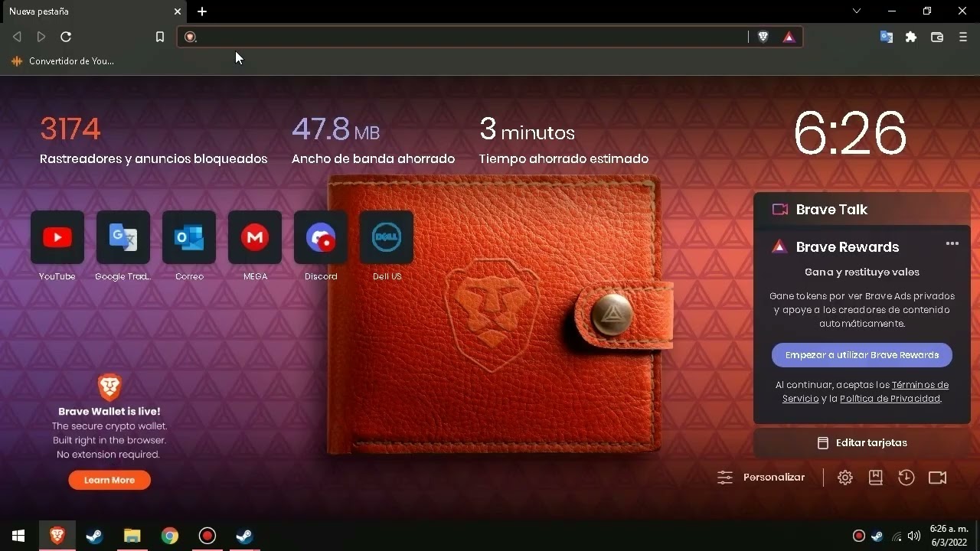
Task: Open the Extensions puzzle icon
Action: (x=911, y=37)
